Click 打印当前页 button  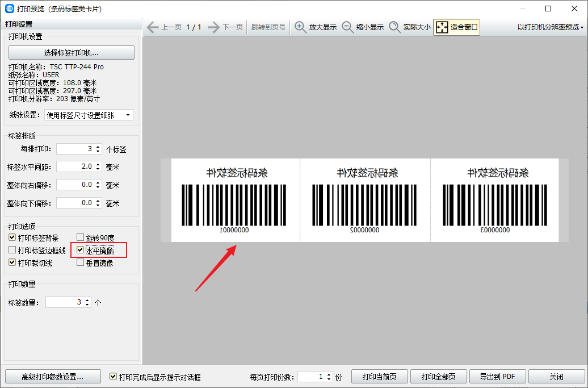(380, 377)
